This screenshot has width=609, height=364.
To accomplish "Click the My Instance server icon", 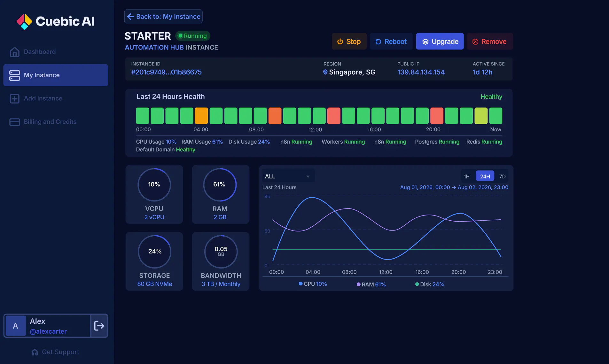I will [x=14, y=75].
